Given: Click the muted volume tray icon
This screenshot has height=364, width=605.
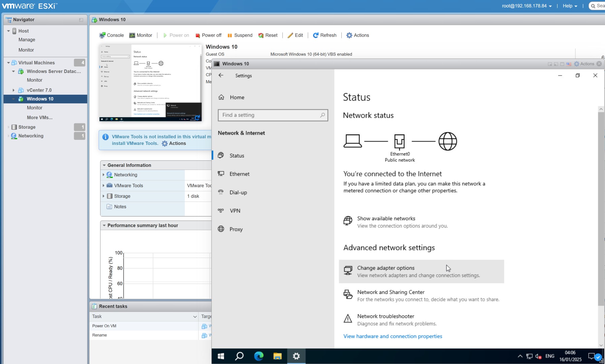Looking at the screenshot, I should click(x=539, y=356).
